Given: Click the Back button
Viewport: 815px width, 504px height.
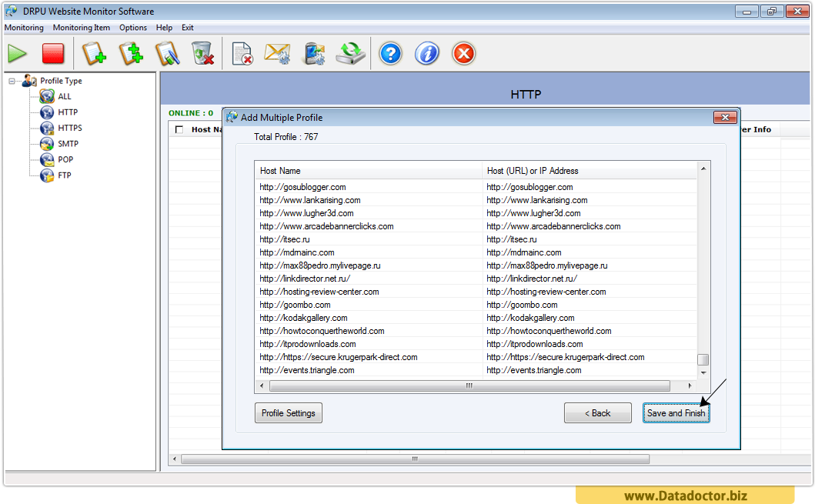Looking at the screenshot, I should coord(598,413).
